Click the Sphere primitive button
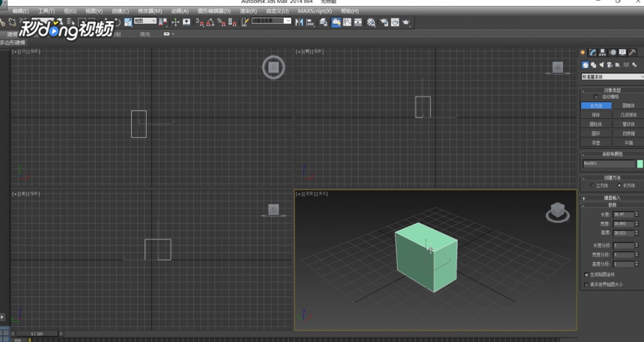Image resolution: width=644 pixels, height=342 pixels. point(596,115)
